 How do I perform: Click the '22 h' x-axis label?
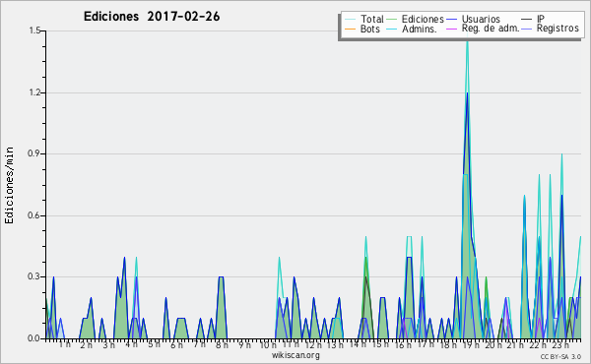[x=538, y=345]
